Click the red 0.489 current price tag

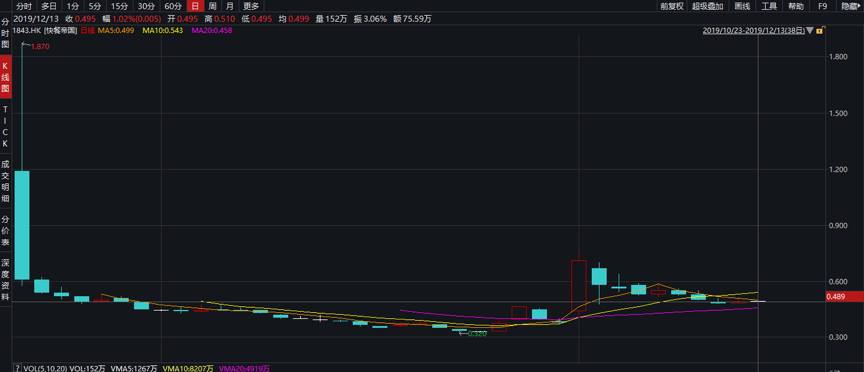844,296
